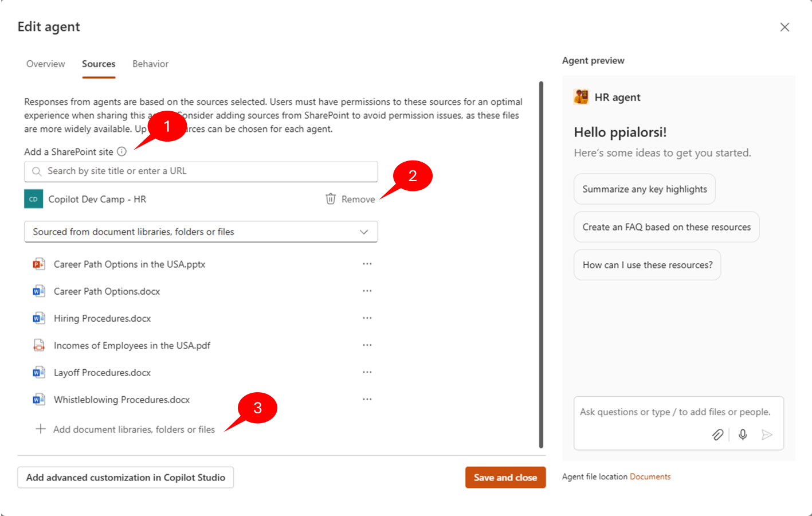
Task: Click the Hiring Procedures.docx filename
Action: tap(103, 318)
